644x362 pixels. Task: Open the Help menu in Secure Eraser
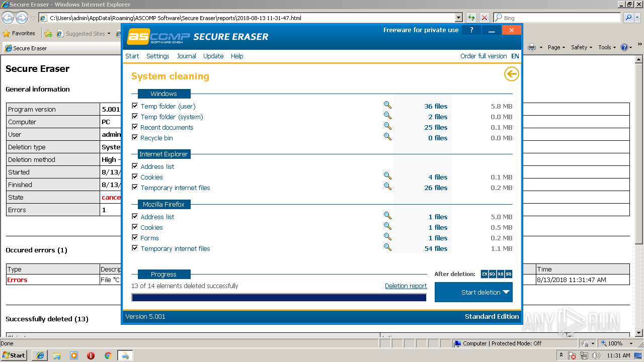pyautogui.click(x=237, y=56)
